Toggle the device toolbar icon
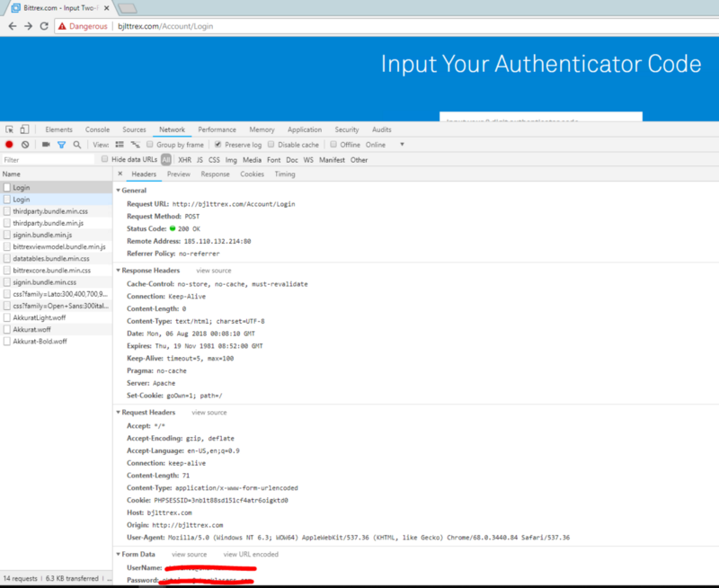Image resolution: width=719 pixels, height=588 pixels. tap(25, 129)
